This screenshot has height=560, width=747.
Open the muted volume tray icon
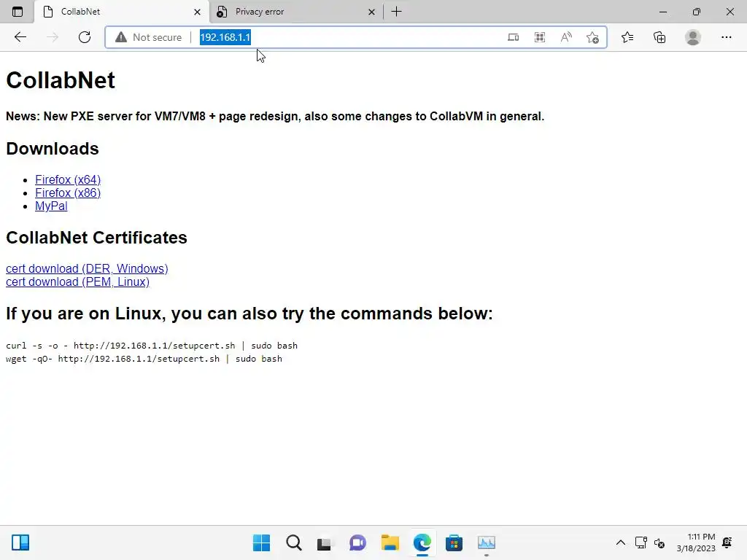[659, 542]
